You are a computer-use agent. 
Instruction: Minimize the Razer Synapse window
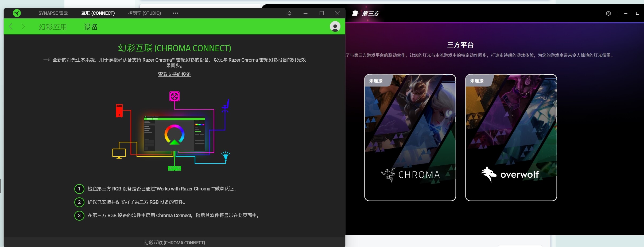click(x=305, y=13)
